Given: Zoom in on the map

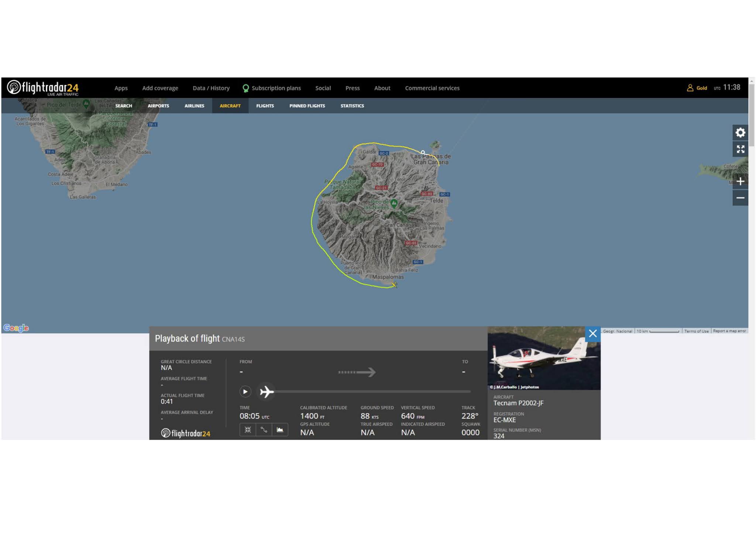Looking at the screenshot, I should [740, 181].
